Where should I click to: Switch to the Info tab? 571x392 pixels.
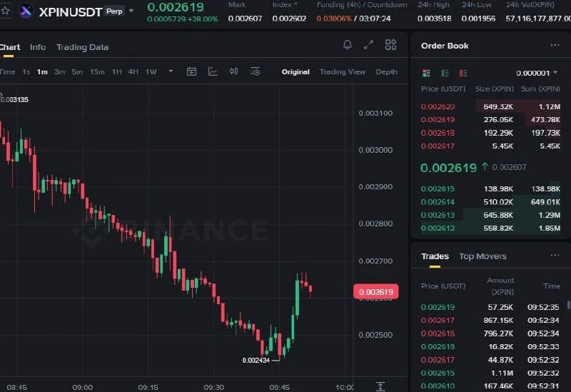click(38, 47)
